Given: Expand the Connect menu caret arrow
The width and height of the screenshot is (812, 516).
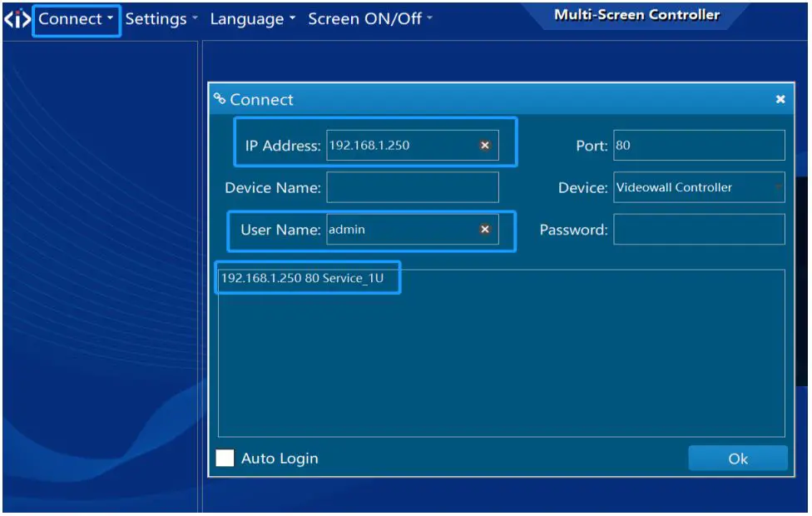Looking at the screenshot, I should pyautogui.click(x=109, y=18).
